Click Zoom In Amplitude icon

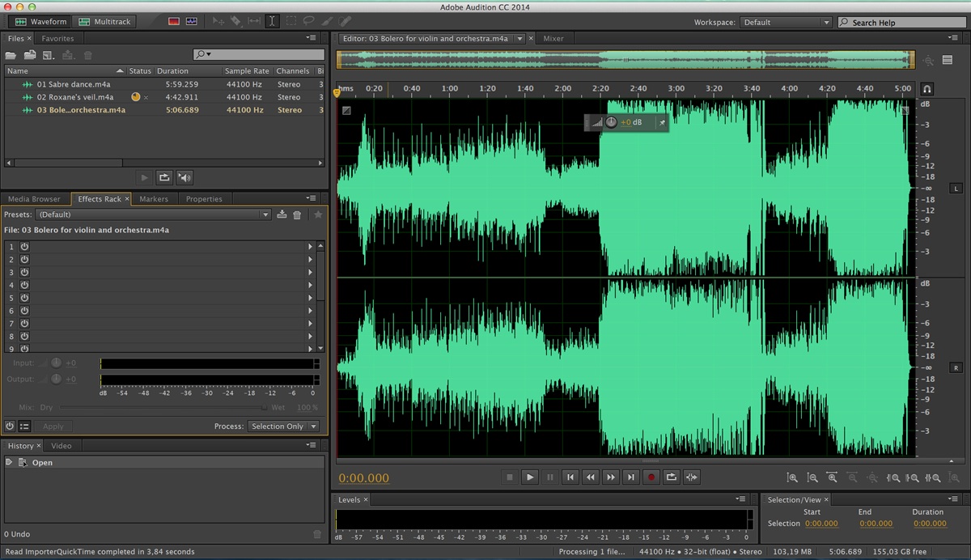pos(792,478)
